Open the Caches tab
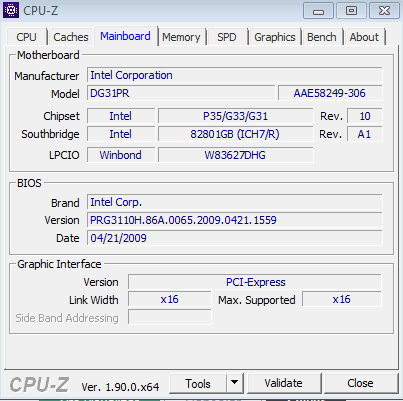403x401 pixels. tap(71, 37)
